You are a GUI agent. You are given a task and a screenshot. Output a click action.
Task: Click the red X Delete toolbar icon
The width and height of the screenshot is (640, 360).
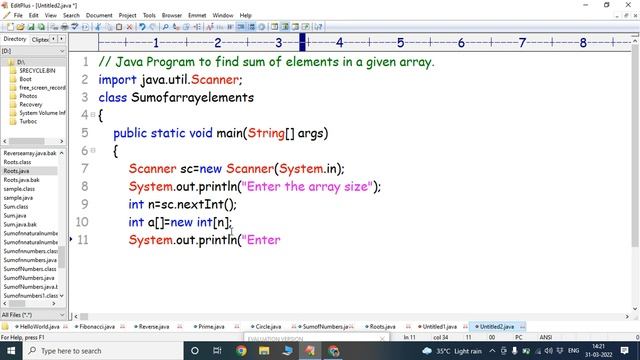tap(129, 27)
